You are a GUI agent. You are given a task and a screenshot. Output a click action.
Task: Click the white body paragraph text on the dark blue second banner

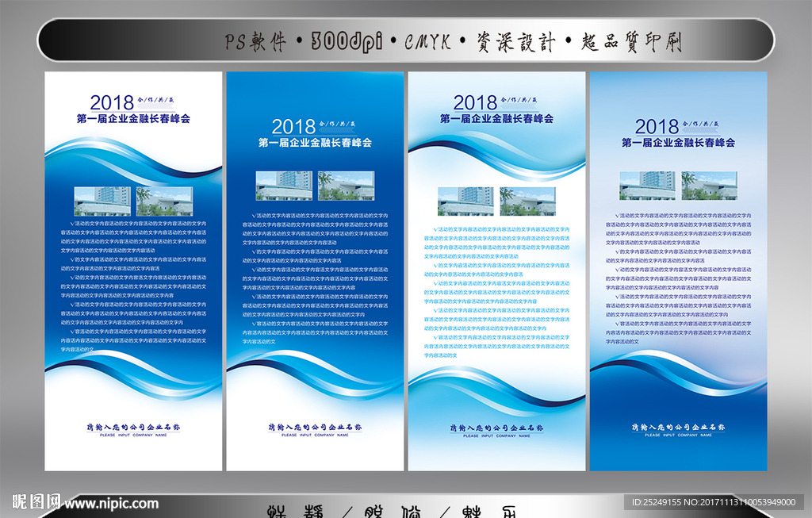click(316, 278)
